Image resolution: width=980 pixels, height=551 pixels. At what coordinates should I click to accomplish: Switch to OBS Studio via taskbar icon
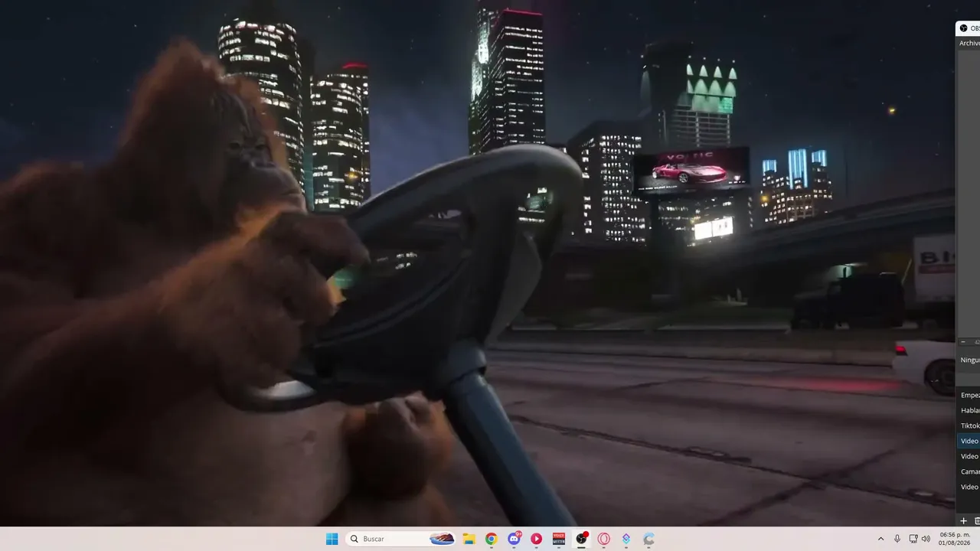point(581,539)
